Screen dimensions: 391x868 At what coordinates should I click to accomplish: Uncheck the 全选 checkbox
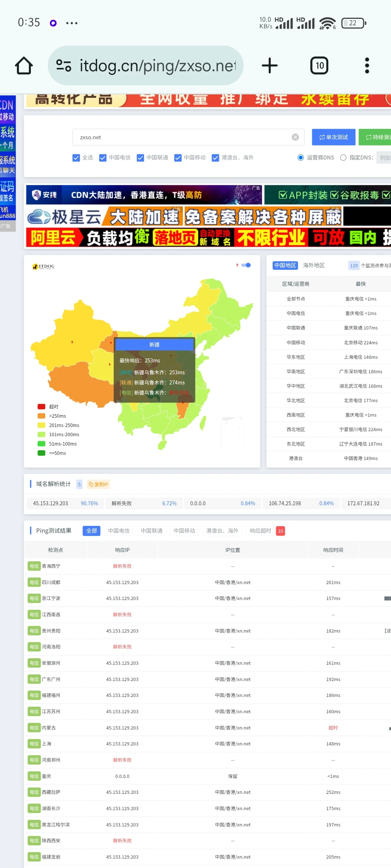(76, 158)
